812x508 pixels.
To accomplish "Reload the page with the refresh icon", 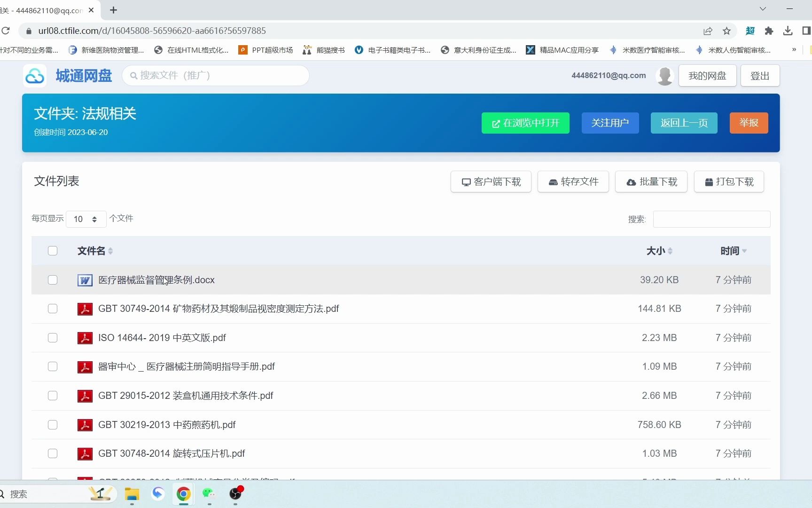I will pos(6,31).
